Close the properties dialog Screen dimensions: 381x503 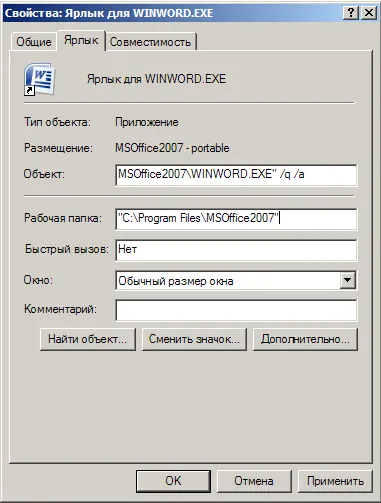click(x=369, y=13)
